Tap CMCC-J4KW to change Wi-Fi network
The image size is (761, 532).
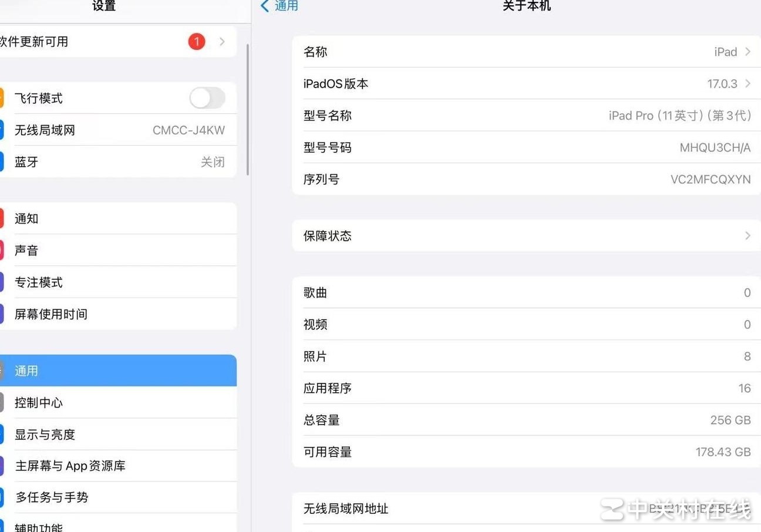point(188,130)
